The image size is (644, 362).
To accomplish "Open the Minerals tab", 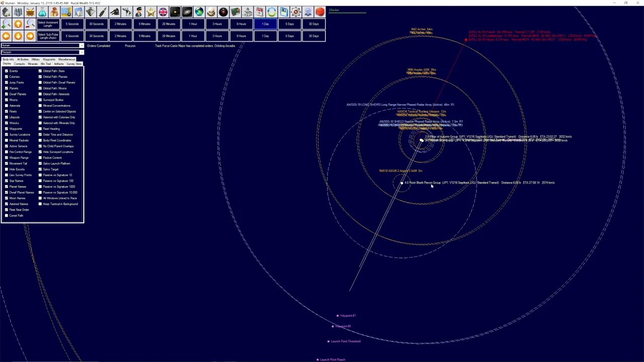I will (x=33, y=64).
